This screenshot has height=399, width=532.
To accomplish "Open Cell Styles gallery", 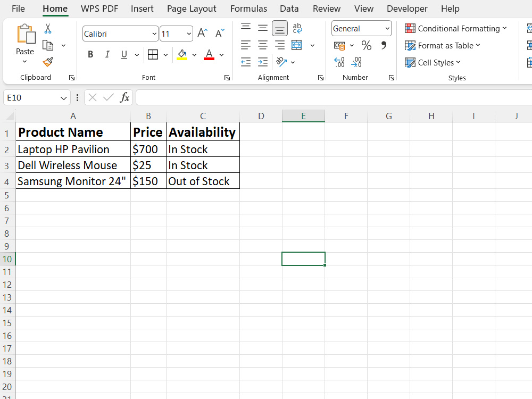I will tap(433, 62).
